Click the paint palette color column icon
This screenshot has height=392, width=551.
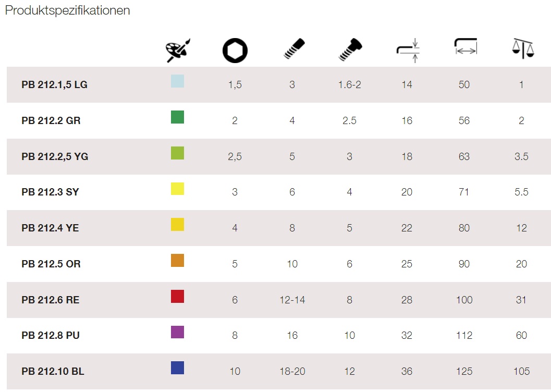pyautogui.click(x=178, y=51)
